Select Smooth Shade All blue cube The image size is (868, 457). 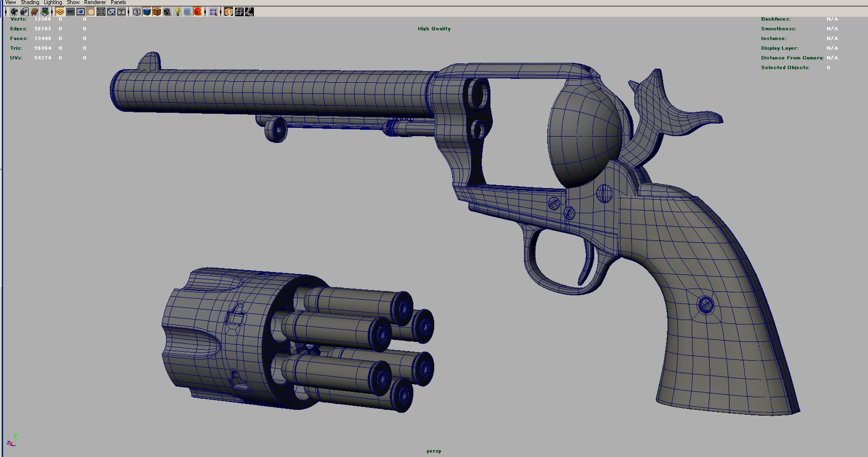tap(147, 12)
